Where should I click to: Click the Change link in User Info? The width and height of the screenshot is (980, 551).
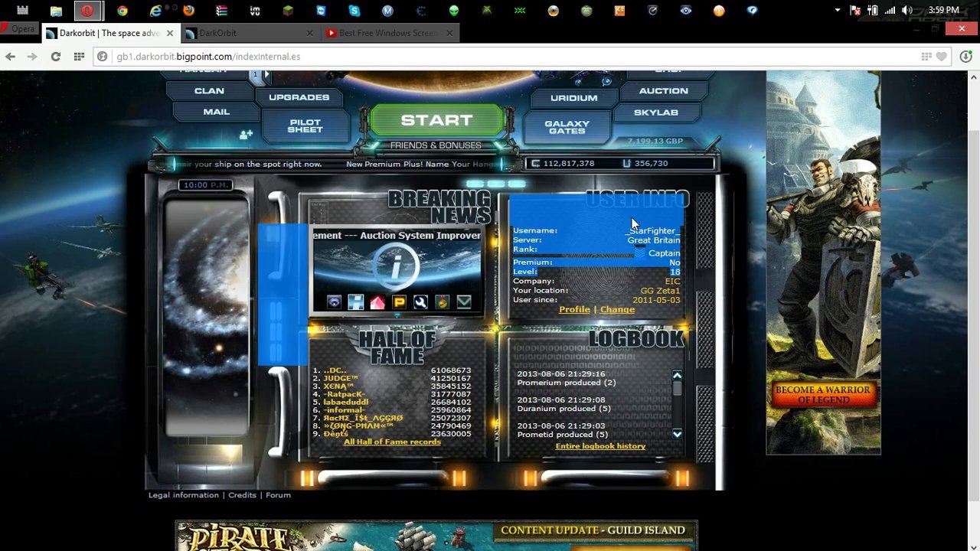(x=617, y=309)
